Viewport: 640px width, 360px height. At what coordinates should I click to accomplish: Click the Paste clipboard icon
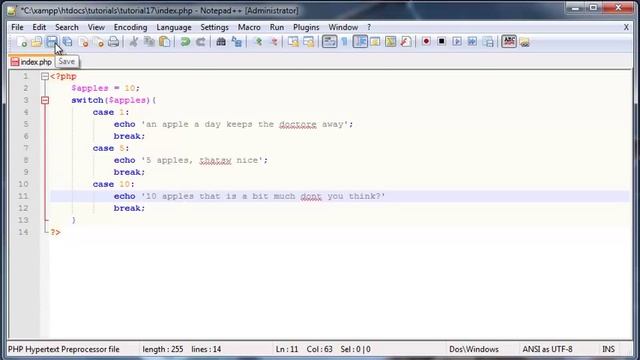[x=164, y=42]
